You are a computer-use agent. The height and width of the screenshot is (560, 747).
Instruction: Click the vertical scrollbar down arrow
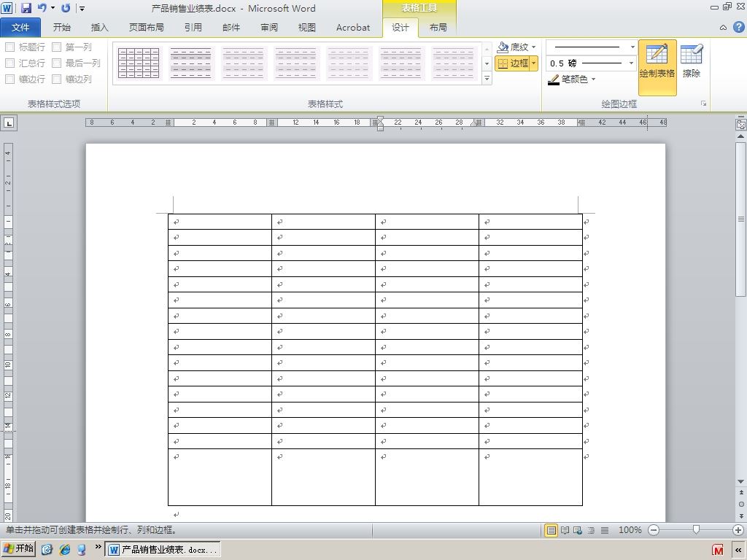coord(741,481)
